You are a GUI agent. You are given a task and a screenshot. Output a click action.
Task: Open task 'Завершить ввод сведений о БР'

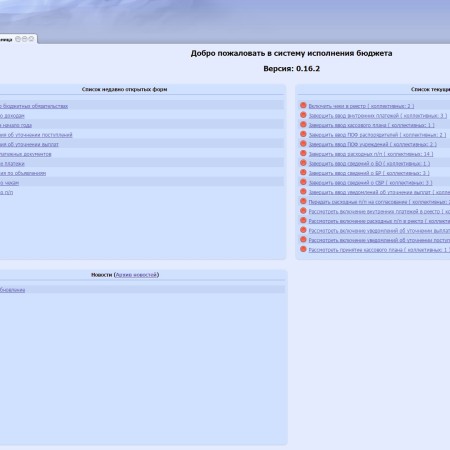point(369,173)
